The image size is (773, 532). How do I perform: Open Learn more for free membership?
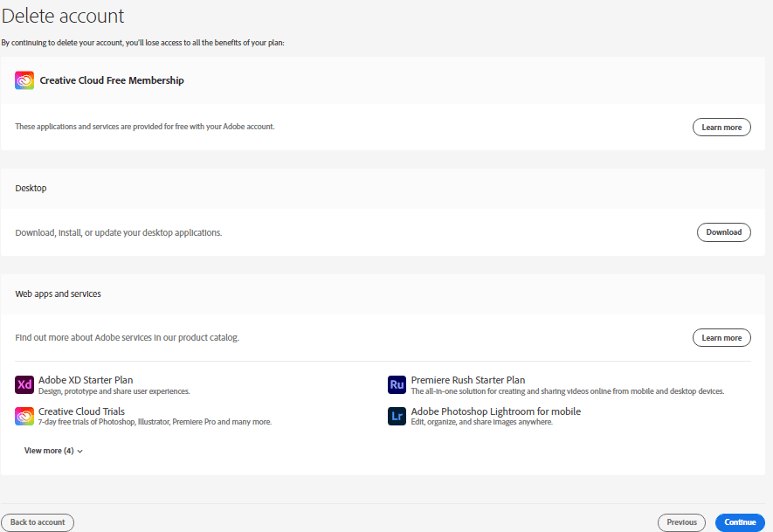click(721, 128)
